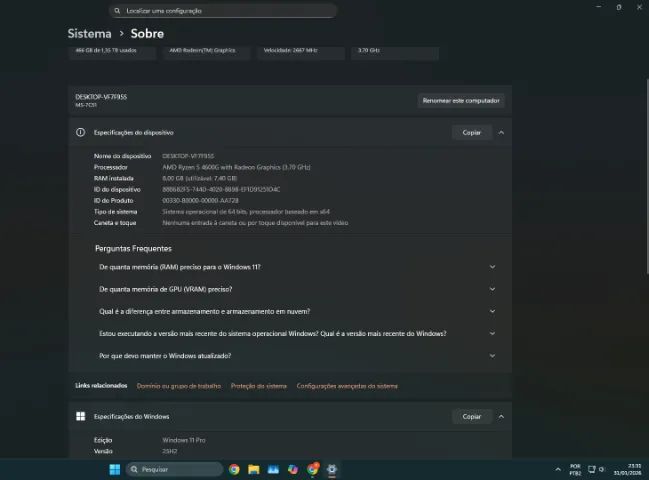
Task: Switch the POR PTB2 keyboard layout indicator
Action: pos(575,469)
